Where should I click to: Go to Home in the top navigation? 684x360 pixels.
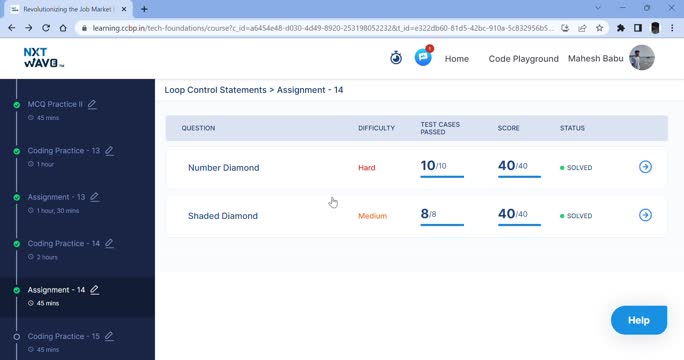click(x=457, y=59)
